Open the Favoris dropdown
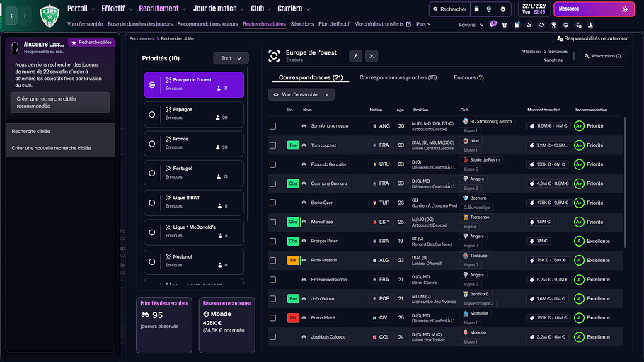644x362 pixels. (x=471, y=25)
